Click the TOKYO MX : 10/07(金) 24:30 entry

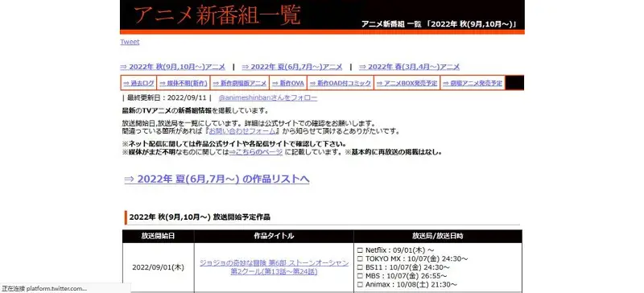pos(413,258)
